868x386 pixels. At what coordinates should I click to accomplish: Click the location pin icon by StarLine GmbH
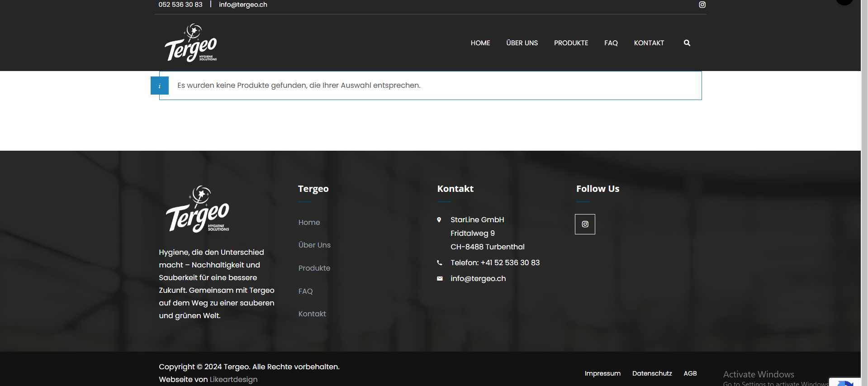click(x=439, y=220)
